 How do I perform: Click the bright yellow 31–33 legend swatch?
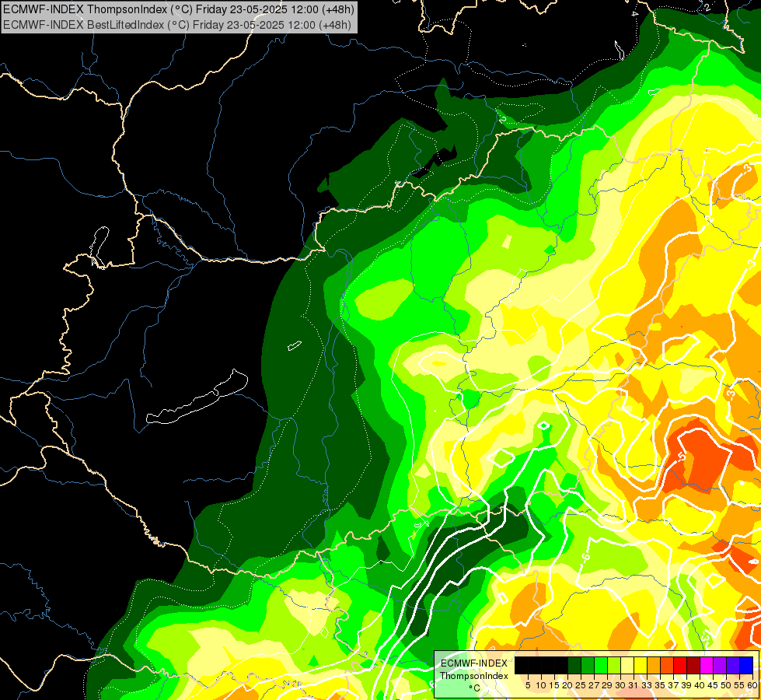coord(641,665)
